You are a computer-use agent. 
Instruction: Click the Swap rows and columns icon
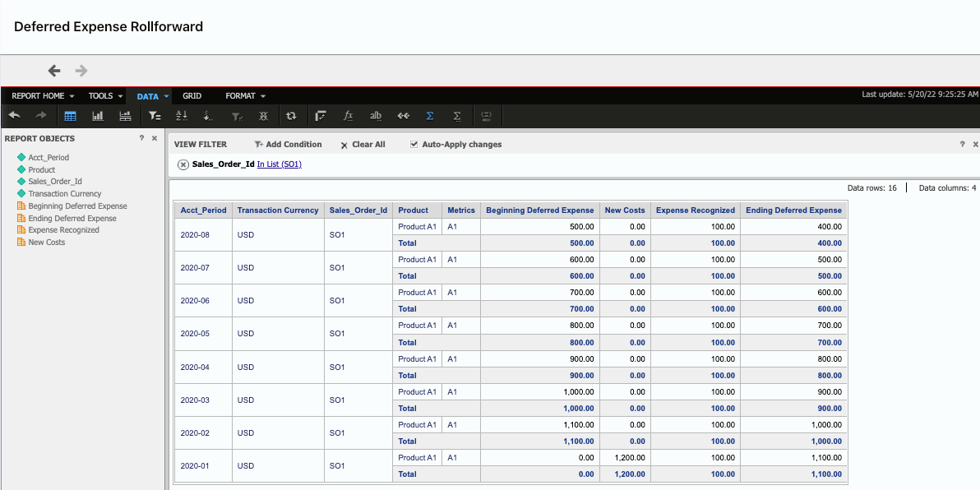pos(291,116)
